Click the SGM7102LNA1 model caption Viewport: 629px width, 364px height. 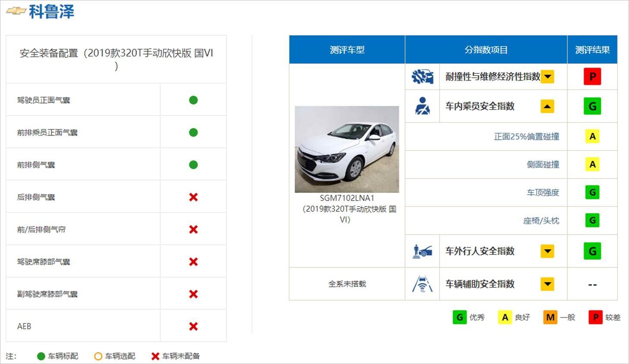[347, 198]
